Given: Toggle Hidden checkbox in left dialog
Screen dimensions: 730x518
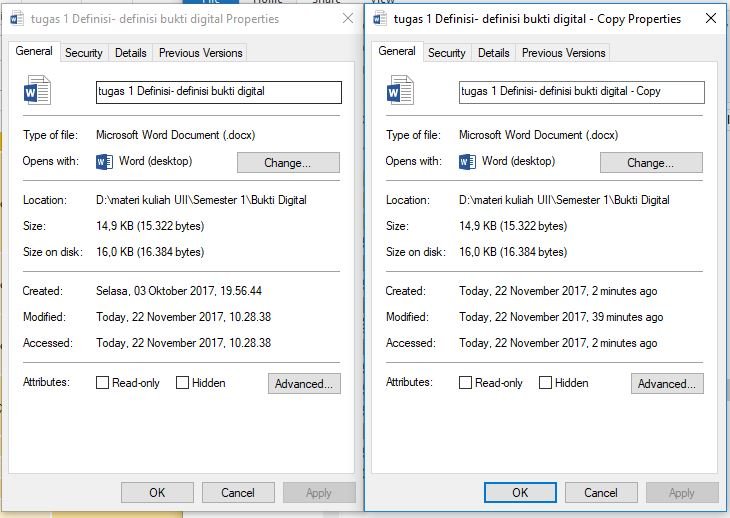Looking at the screenshot, I should point(182,383).
